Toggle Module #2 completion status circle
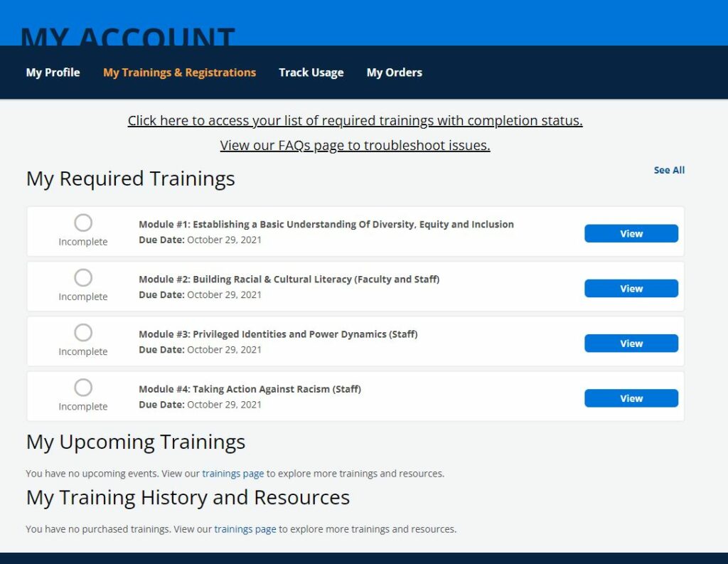728x564 pixels. [82, 278]
